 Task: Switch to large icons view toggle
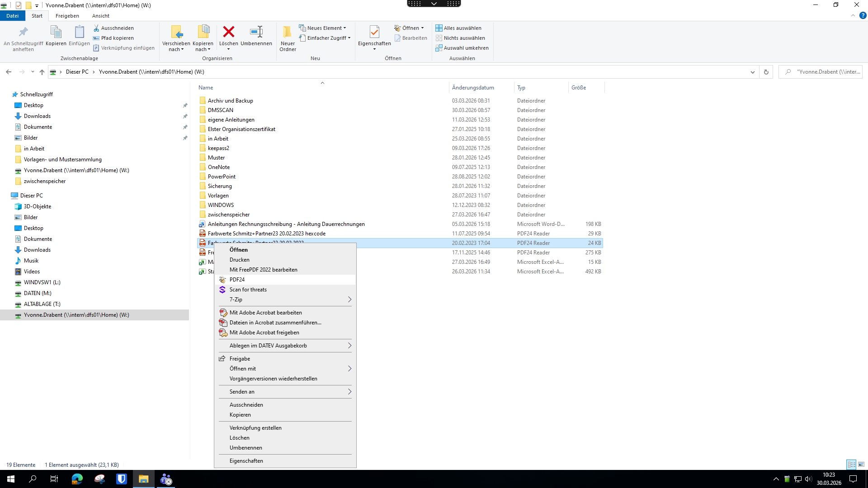(861, 465)
